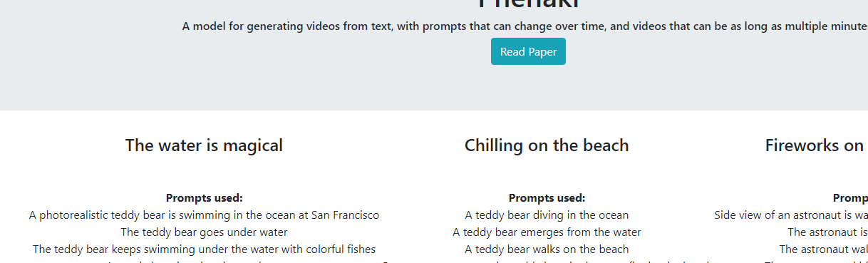Click the model description subtitle text
The height and width of the screenshot is (263, 868).
pyautogui.click(x=525, y=26)
